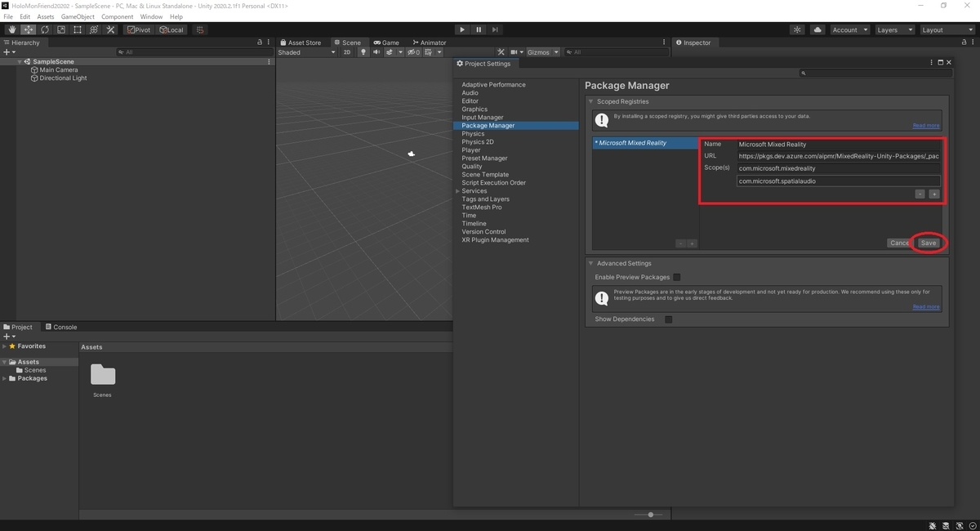Toggle scene lighting bulb icon
The image size is (980, 531).
tap(364, 52)
